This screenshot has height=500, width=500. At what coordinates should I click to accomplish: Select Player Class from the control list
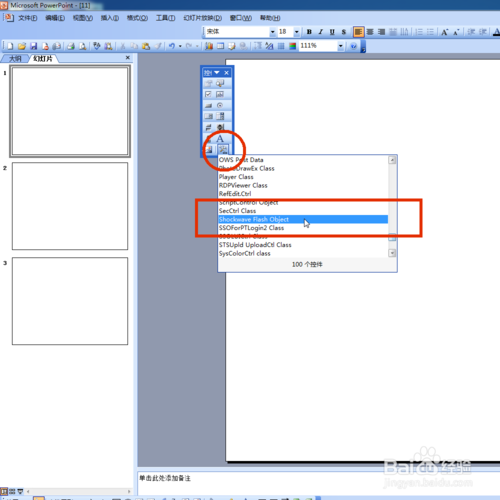pyautogui.click(x=236, y=177)
